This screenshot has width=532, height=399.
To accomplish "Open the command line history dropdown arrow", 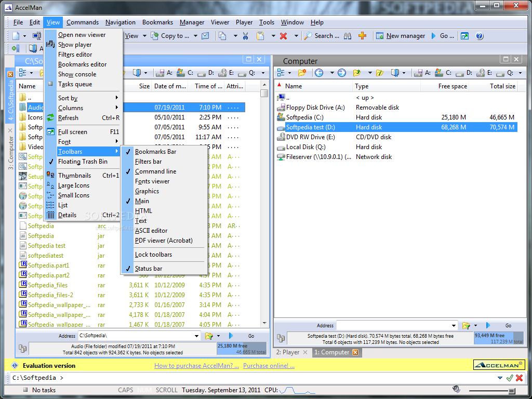I will (x=500, y=378).
